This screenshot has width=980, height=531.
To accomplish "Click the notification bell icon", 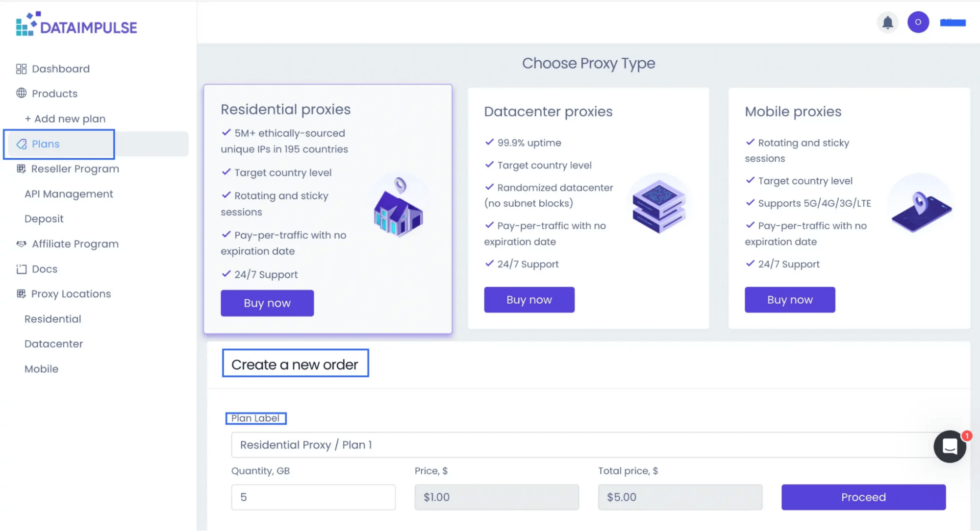I will (887, 23).
